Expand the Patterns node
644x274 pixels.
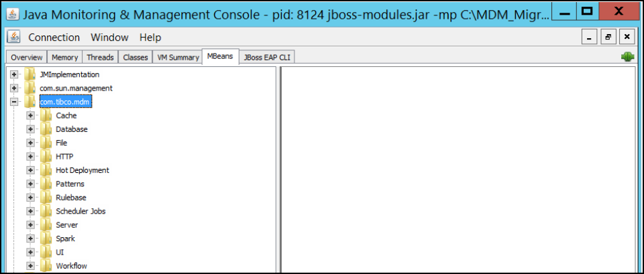coord(30,184)
